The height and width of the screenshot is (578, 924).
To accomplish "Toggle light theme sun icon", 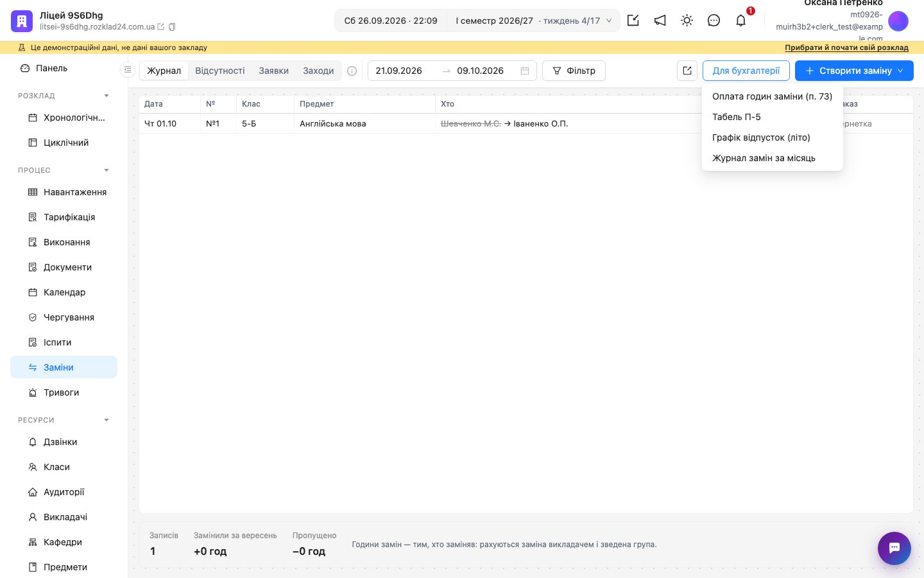I will [x=687, y=21].
